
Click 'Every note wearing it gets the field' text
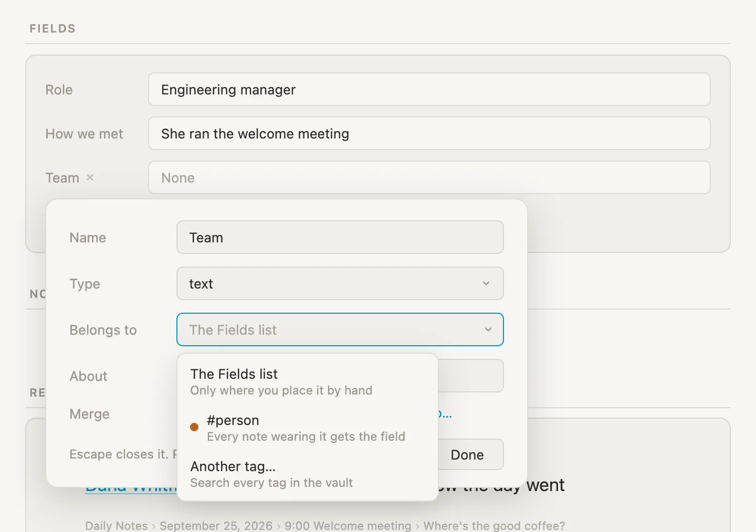click(306, 437)
